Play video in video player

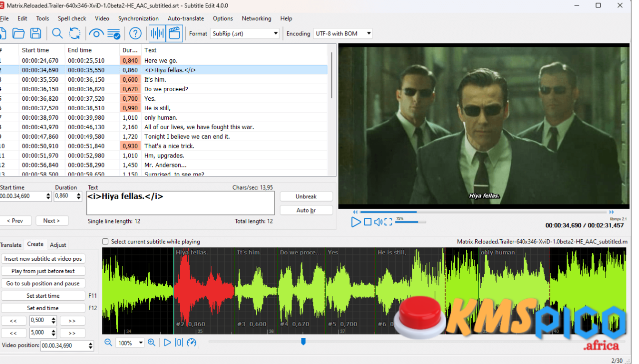point(355,222)
